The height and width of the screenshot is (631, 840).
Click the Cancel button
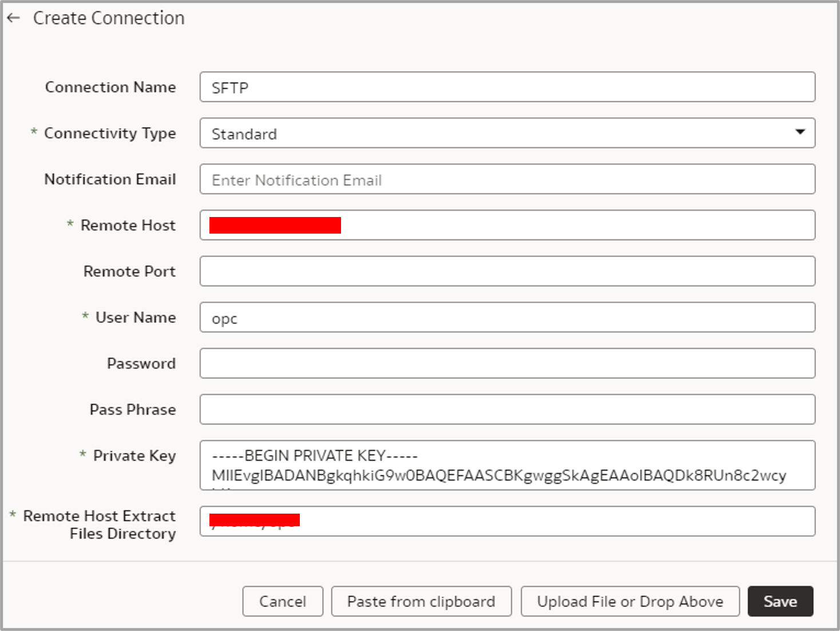282,601
